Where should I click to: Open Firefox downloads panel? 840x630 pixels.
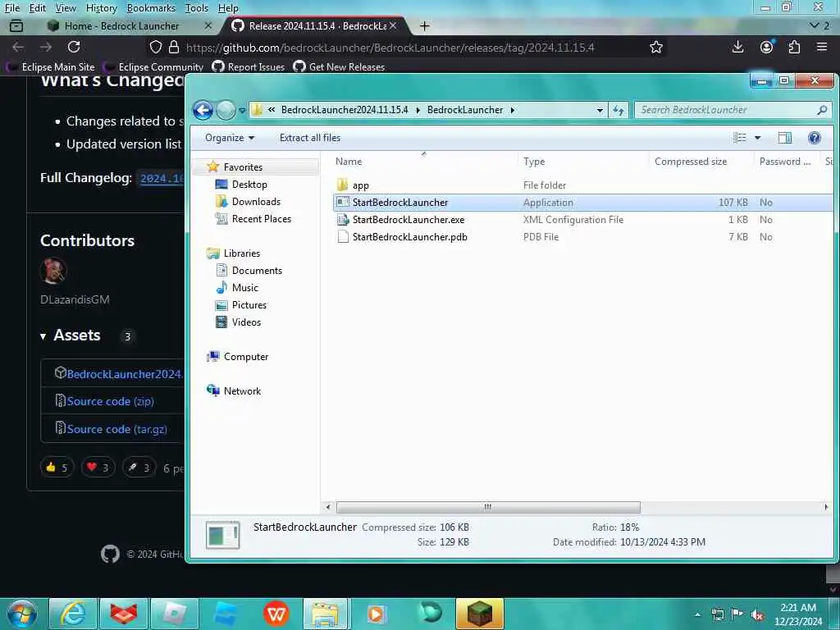(737, 47)
